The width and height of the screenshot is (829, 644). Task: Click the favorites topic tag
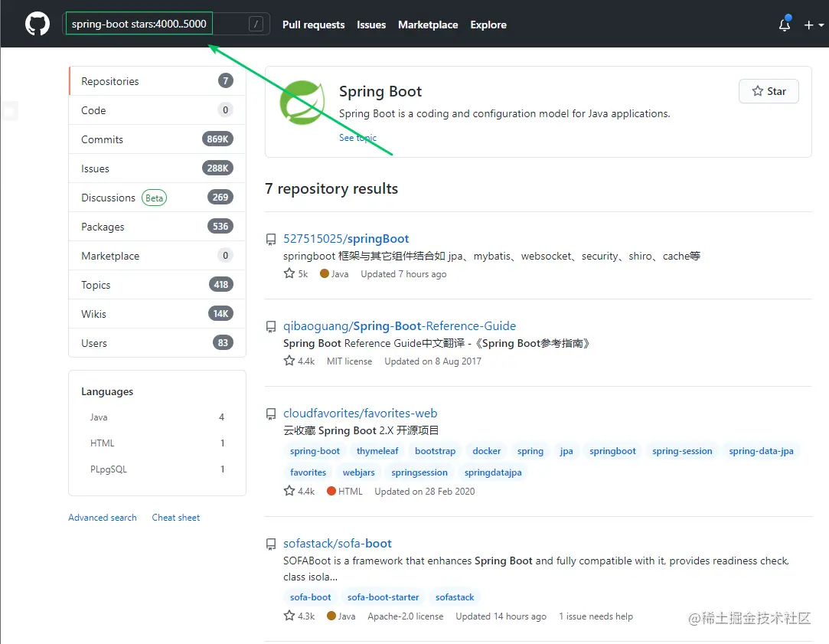tap(308, 472)
